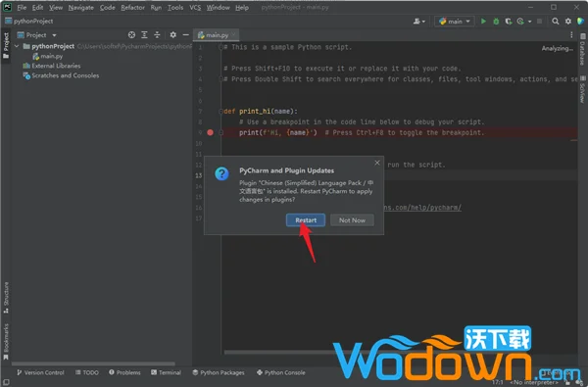Open the TODO tool window

click(86, 372)
